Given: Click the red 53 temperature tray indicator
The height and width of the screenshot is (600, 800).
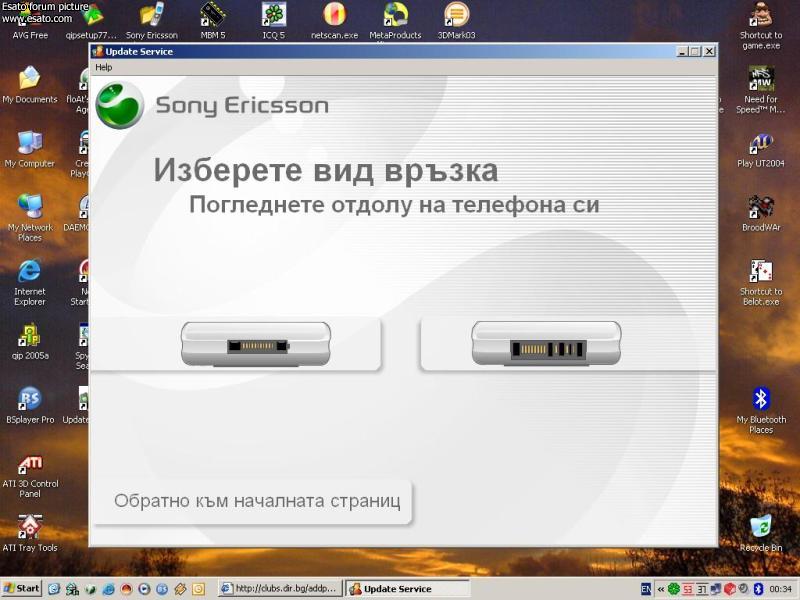Looking at the screenshot, I should coord(688,589).
